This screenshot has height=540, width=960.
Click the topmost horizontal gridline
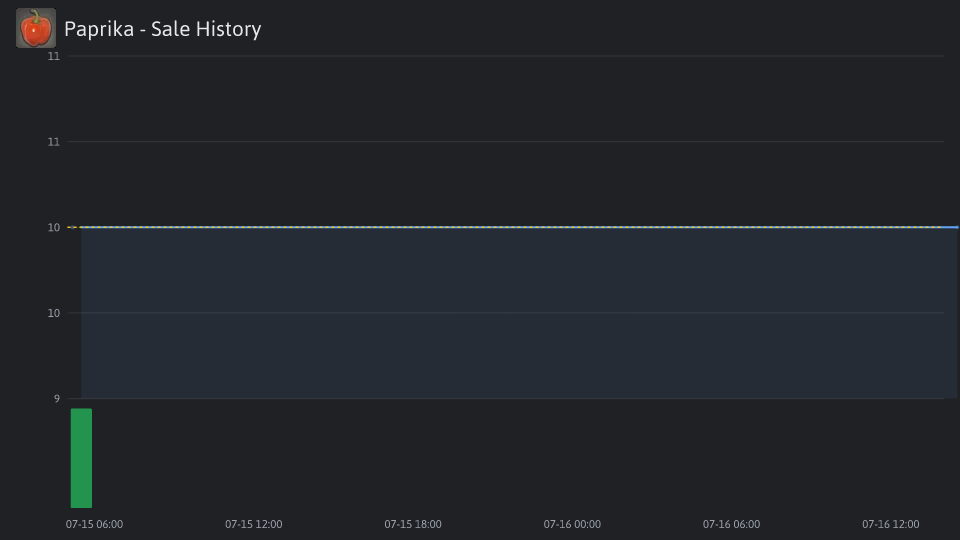click(506, 56)
